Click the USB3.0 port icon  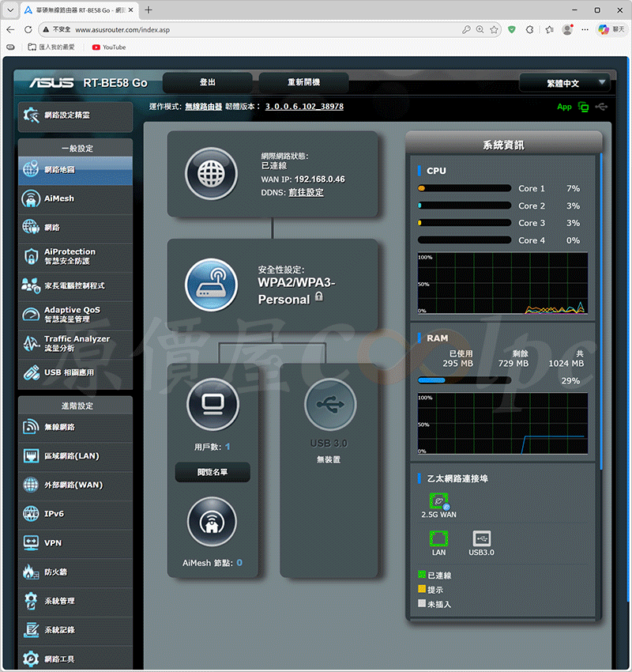pyautogui.click(x=481, y=539)
